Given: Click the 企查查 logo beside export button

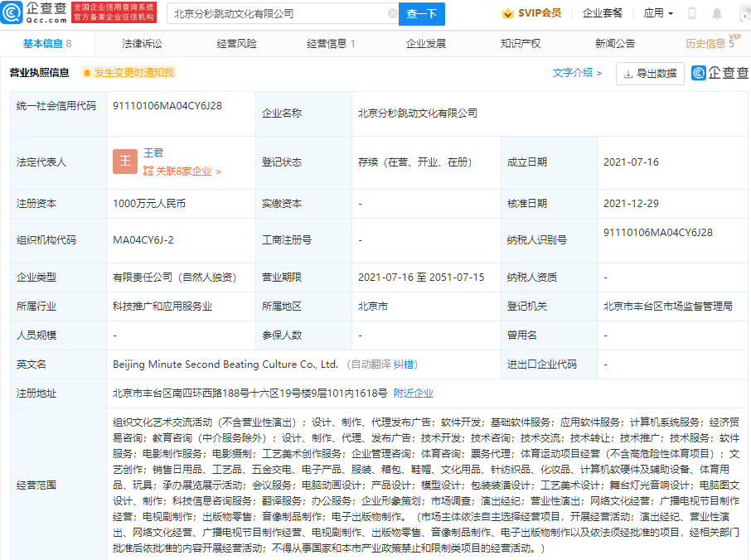Looking at the screenshot, I should [x=720, y=73].
